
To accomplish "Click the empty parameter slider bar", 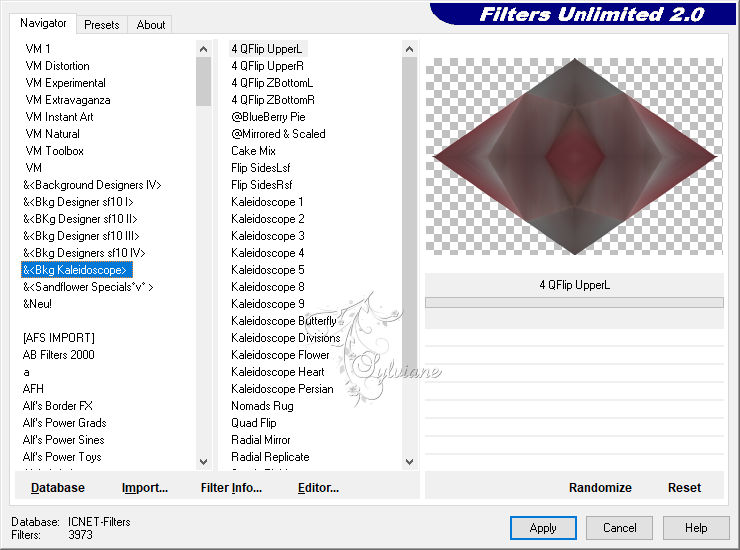I will tap(574, 302).
